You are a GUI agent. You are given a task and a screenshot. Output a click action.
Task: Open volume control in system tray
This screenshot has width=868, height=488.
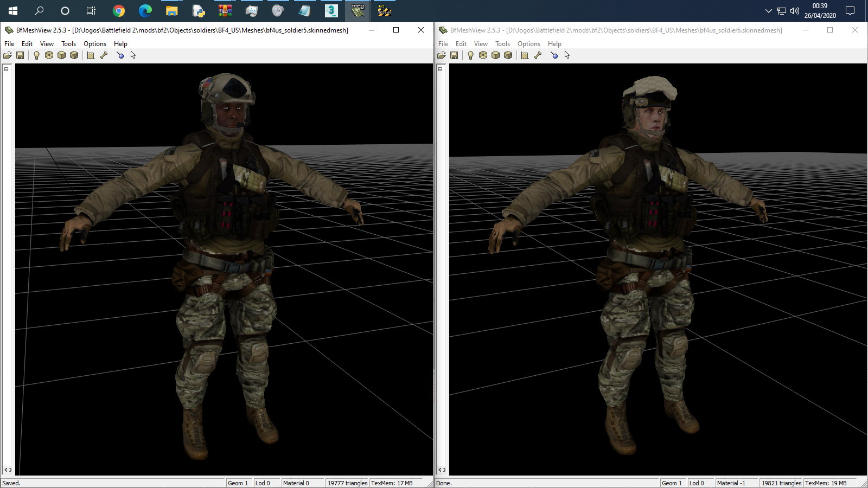pos(795,11)
